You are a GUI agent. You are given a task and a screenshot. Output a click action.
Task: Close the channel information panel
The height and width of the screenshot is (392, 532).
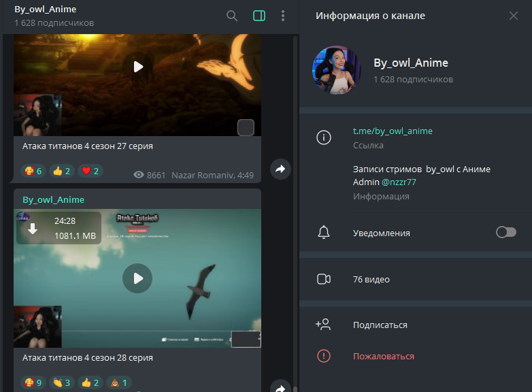click(514, 16)
